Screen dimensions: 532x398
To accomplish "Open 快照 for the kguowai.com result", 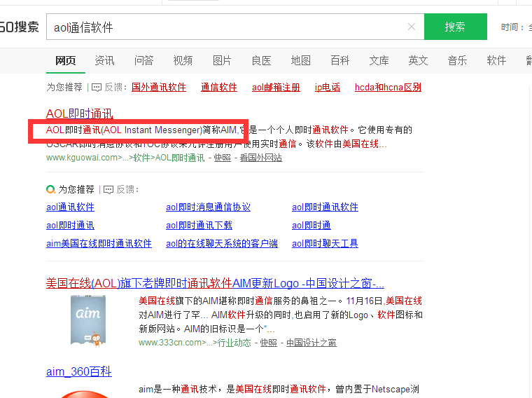I will pos(222,158).
